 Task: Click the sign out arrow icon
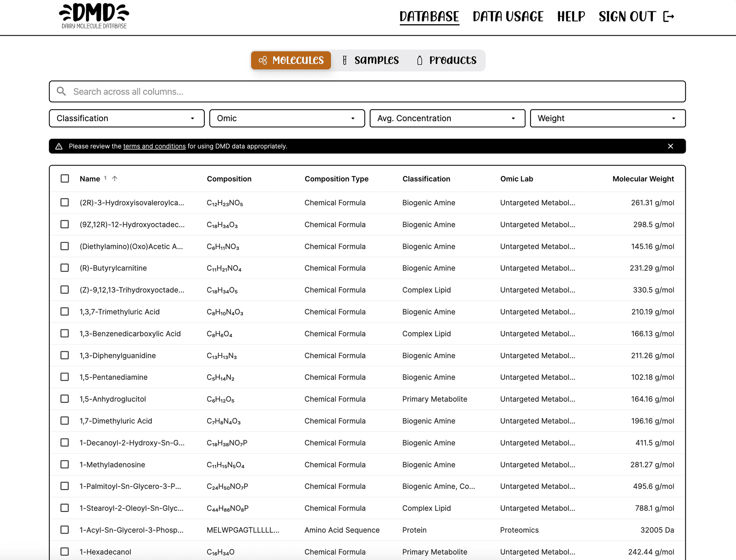[x=669, y=16]
